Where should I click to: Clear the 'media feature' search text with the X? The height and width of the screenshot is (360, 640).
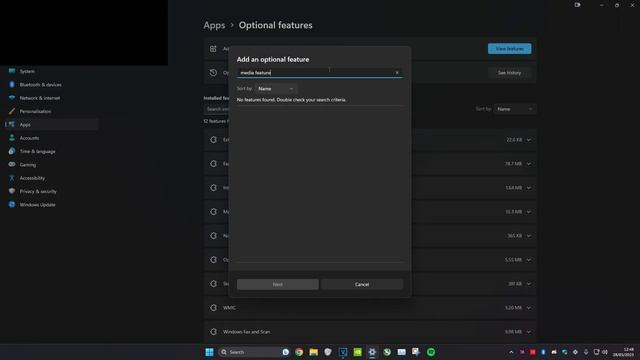[x=397, y=73]
